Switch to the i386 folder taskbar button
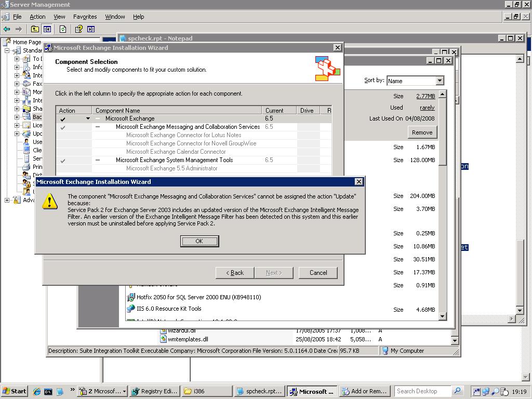The width and height of the screenshot is (532, 399). (x=207, y=391)
